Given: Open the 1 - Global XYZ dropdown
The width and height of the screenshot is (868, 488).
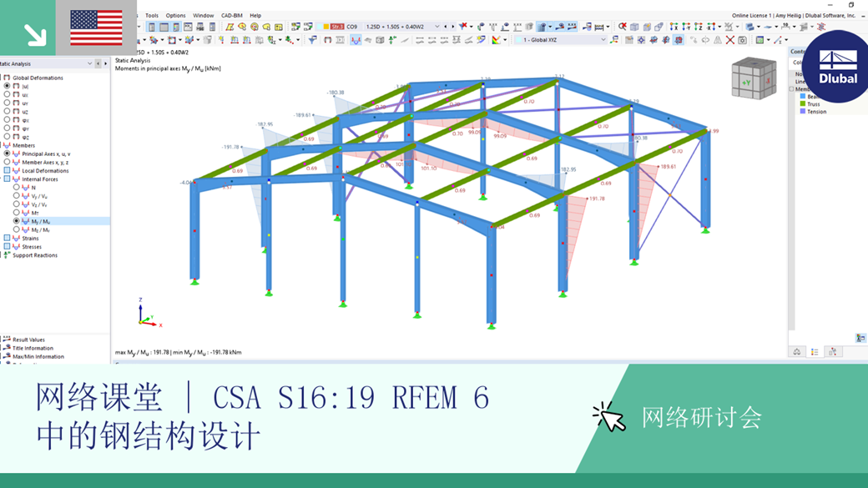Looking at the screenshot, I should [x=603, y=40].
